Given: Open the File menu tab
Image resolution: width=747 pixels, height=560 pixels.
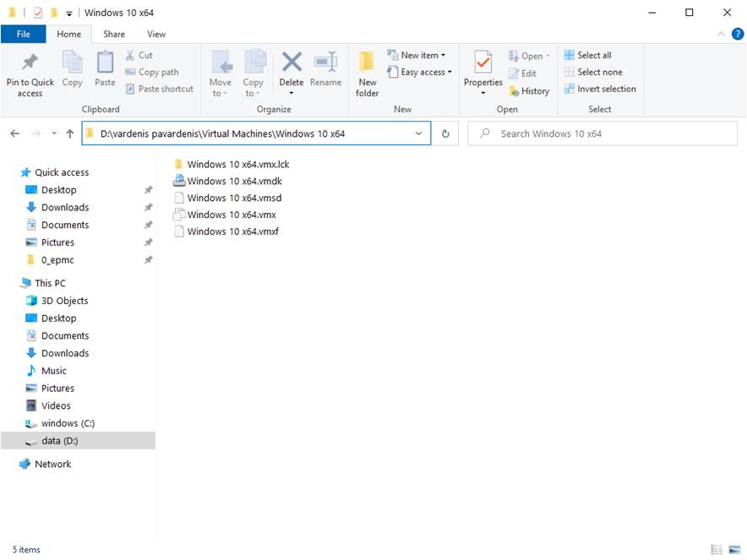Looking at the screenshot, I should coord(24,34).
